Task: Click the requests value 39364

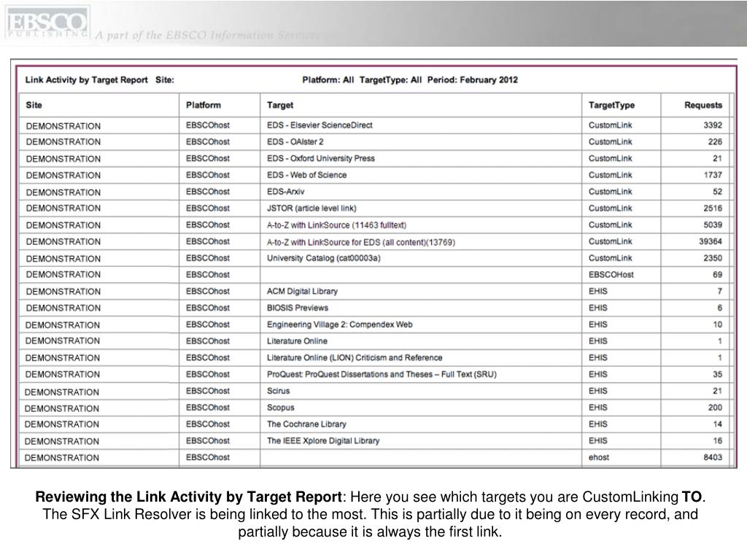Action: click(x=711, y=241)
